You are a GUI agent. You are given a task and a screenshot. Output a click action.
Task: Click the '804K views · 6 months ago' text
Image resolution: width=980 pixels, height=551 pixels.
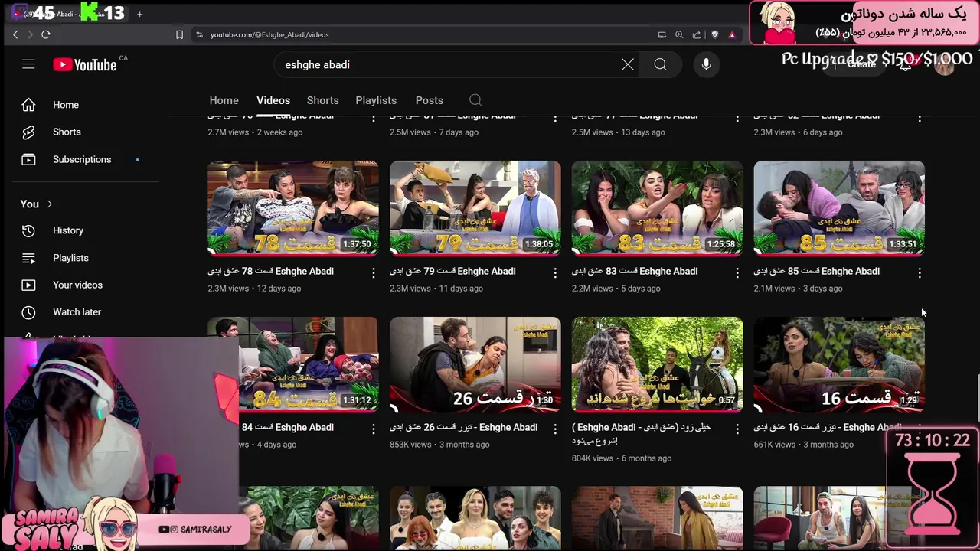pos(622,458)
